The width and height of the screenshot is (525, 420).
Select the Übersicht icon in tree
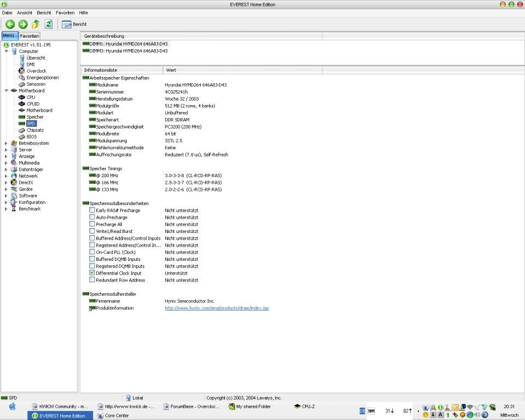pyautogui.click(x=22, y=57)
